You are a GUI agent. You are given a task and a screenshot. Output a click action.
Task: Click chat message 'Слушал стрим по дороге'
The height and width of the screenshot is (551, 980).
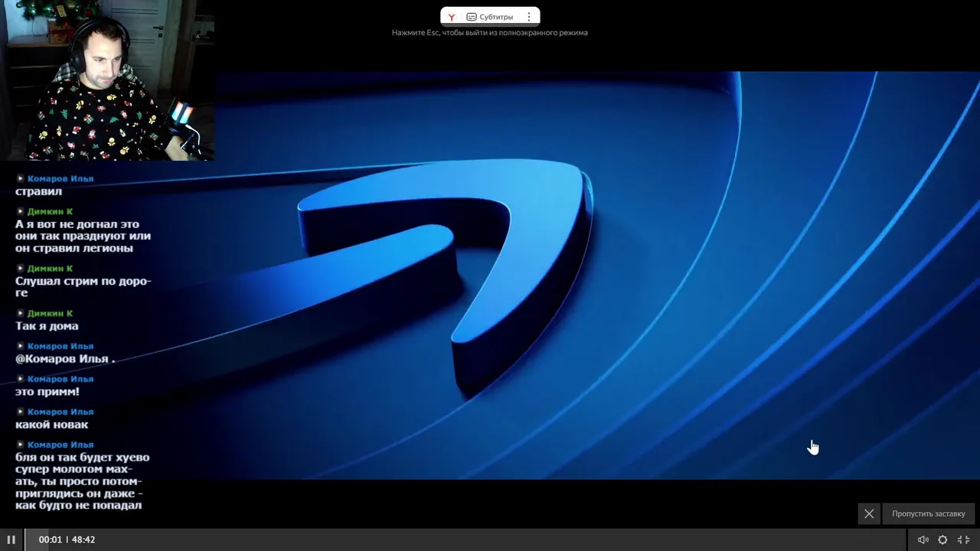(x=83, y=286)
